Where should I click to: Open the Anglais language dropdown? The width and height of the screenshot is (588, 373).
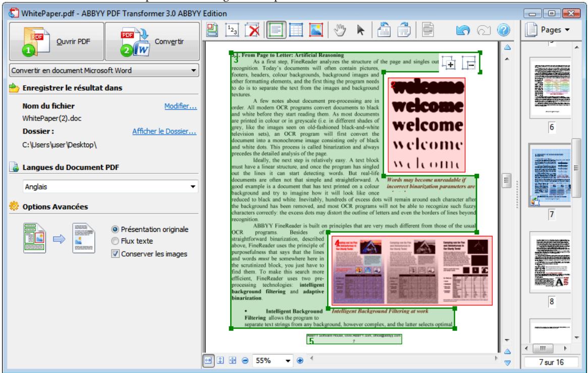pos(110,186)
